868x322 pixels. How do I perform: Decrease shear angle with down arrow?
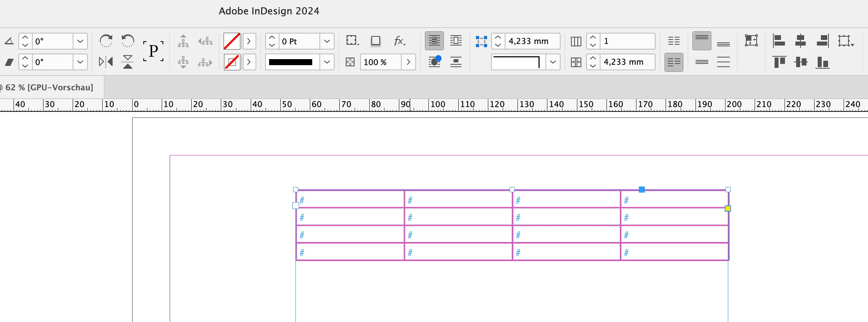click(25, 66)
